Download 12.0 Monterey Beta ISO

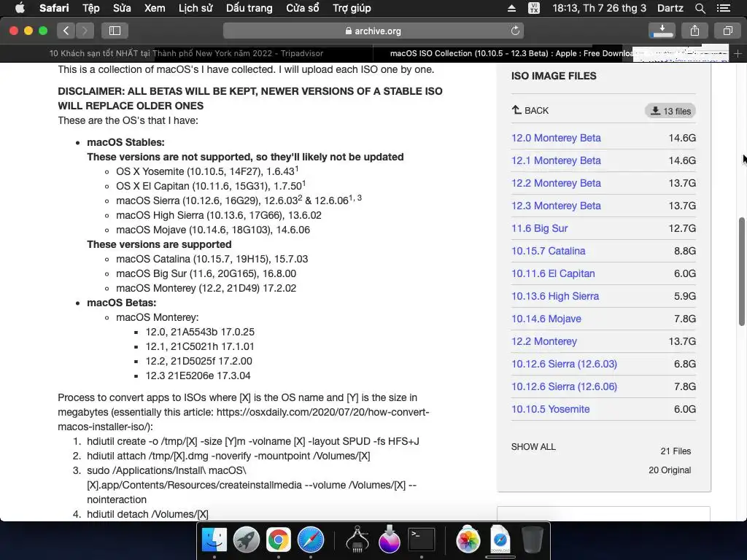pyautogui.click(x=556, y=138)
